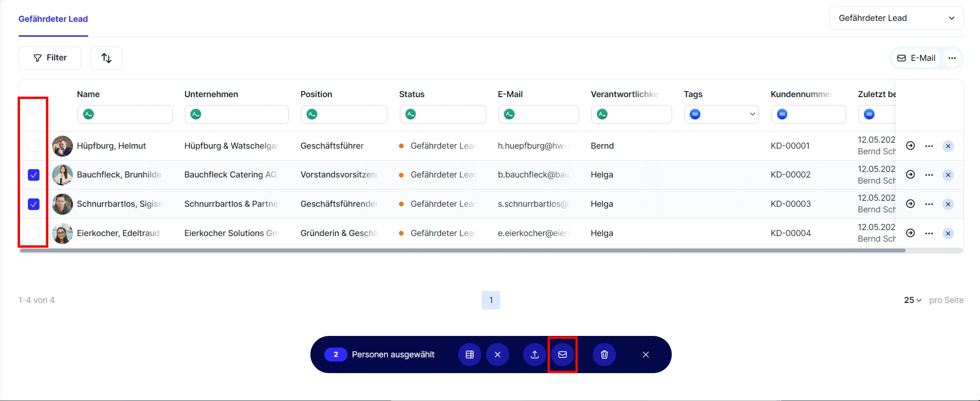Uncheck the Schnurrbartlos row checkbox
Screen dimensions: 980x401
33,204
